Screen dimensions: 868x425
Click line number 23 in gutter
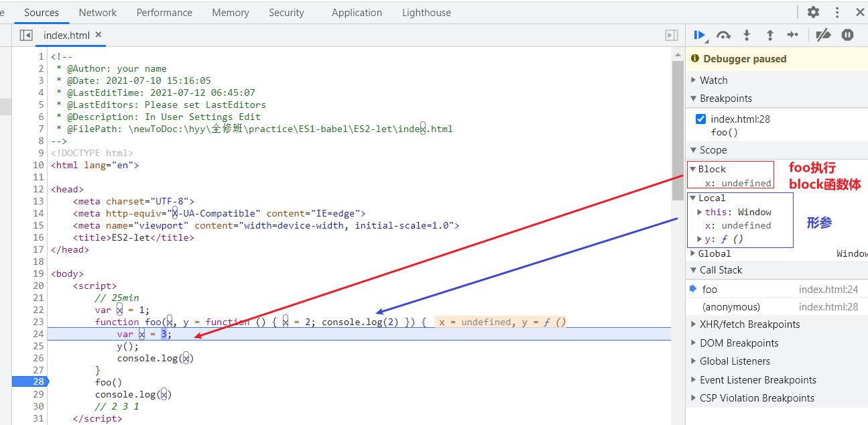[x=38, y=322]
